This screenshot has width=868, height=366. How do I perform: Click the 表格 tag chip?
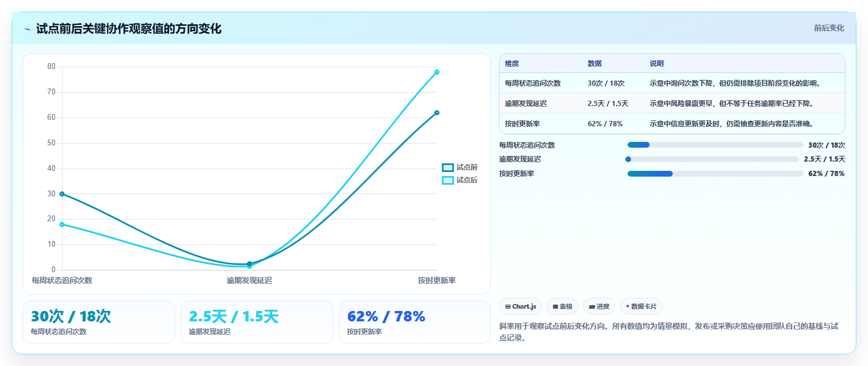(x=562, y=306)
